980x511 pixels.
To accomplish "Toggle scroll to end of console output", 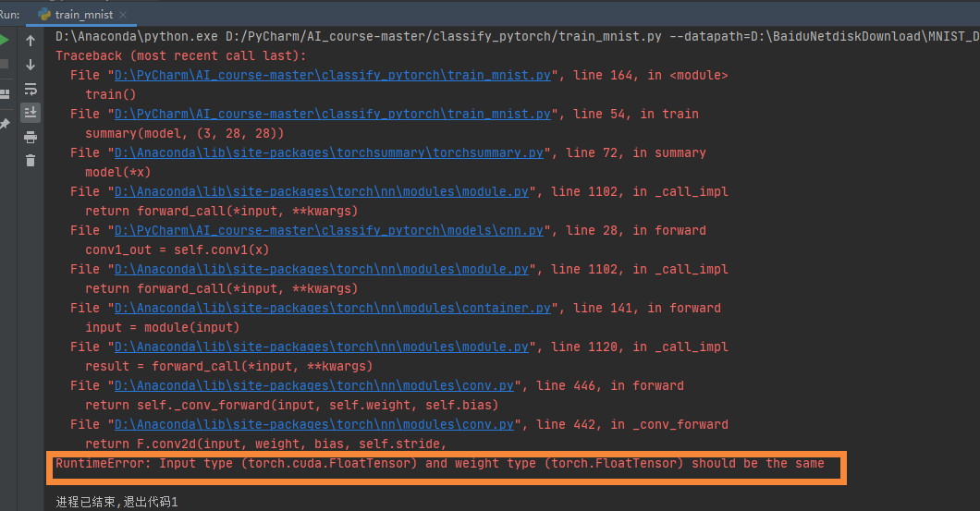I will pos(30,113).
